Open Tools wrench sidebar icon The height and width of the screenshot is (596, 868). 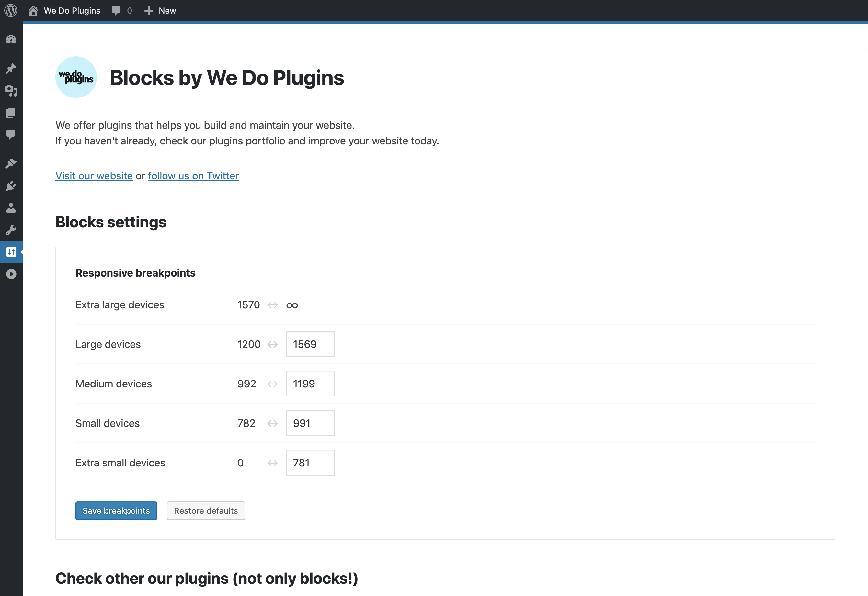click(11, 230)
